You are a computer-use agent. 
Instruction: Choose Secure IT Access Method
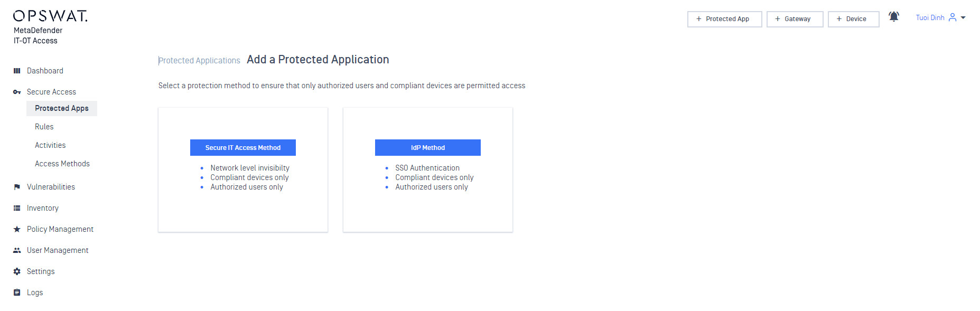pos(243,147)
